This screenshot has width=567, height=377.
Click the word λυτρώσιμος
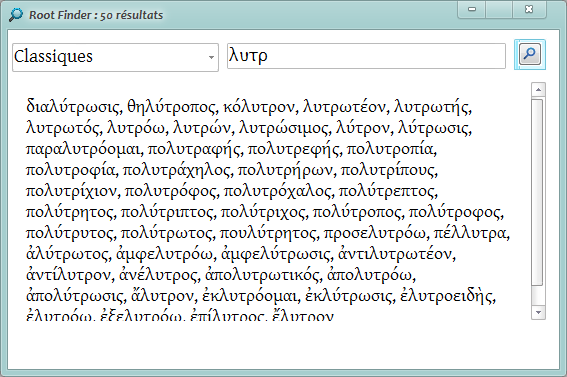point(283,128)
